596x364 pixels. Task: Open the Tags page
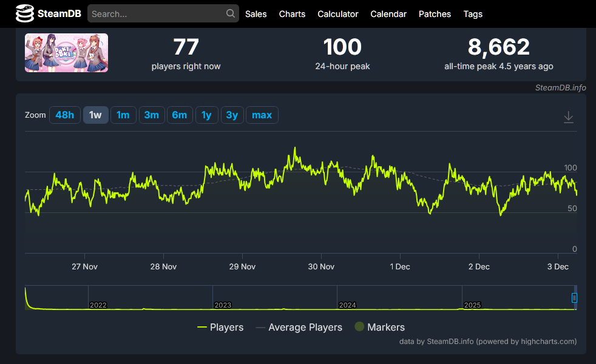(x=473, y=14)
